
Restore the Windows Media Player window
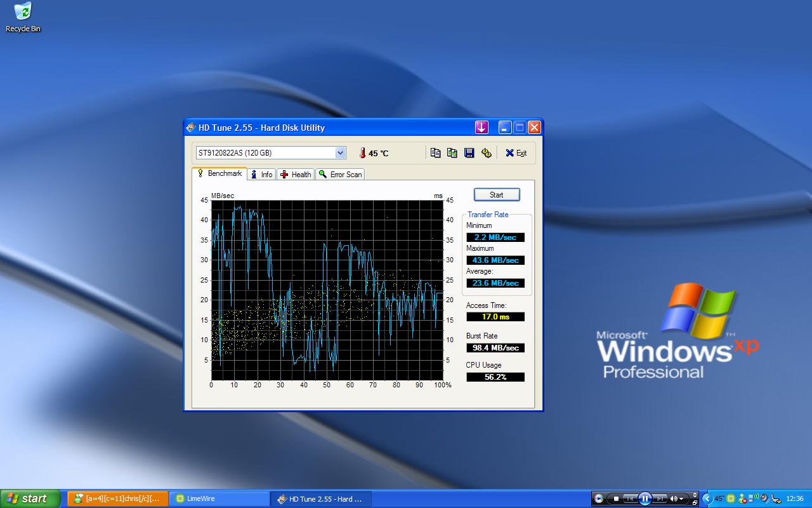(695, 503)
